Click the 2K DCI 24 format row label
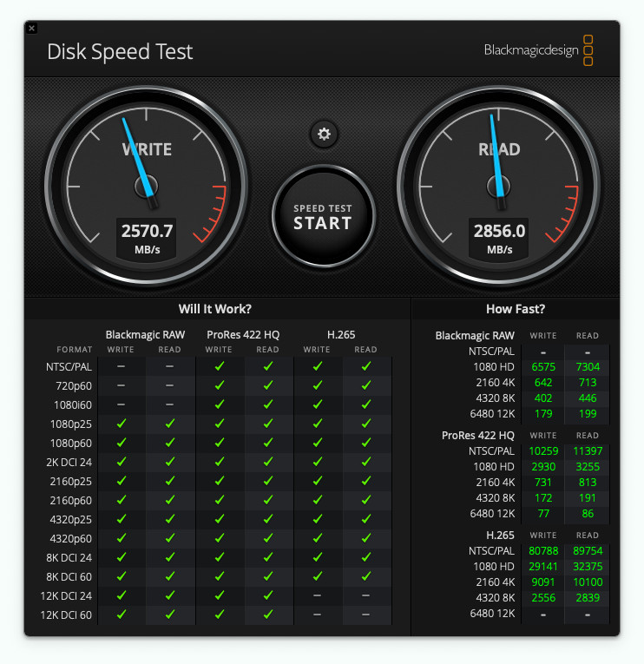 [x=69, y=463]
